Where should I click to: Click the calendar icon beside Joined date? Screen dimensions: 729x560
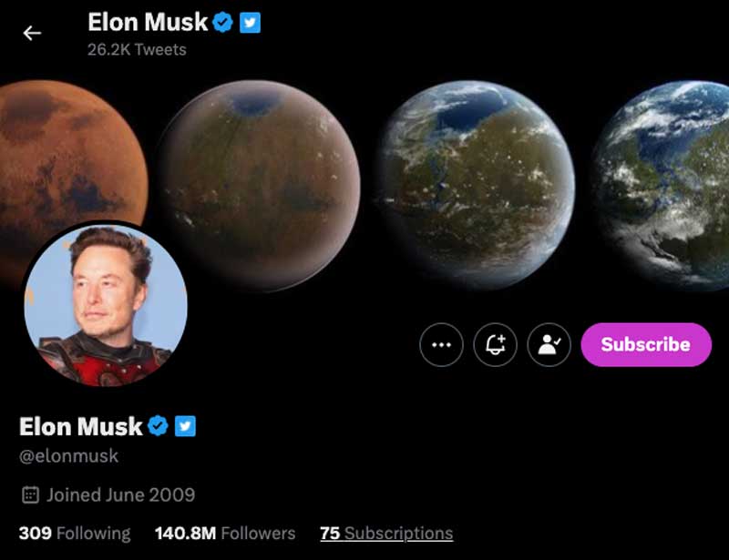pyautogui.click(x=31, y=495)
